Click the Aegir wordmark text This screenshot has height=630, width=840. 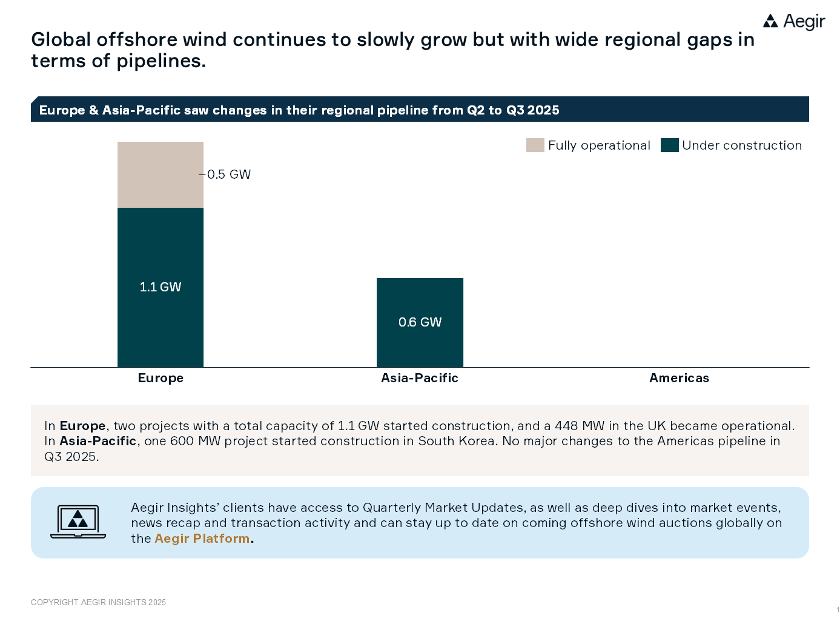click(804, 22)
